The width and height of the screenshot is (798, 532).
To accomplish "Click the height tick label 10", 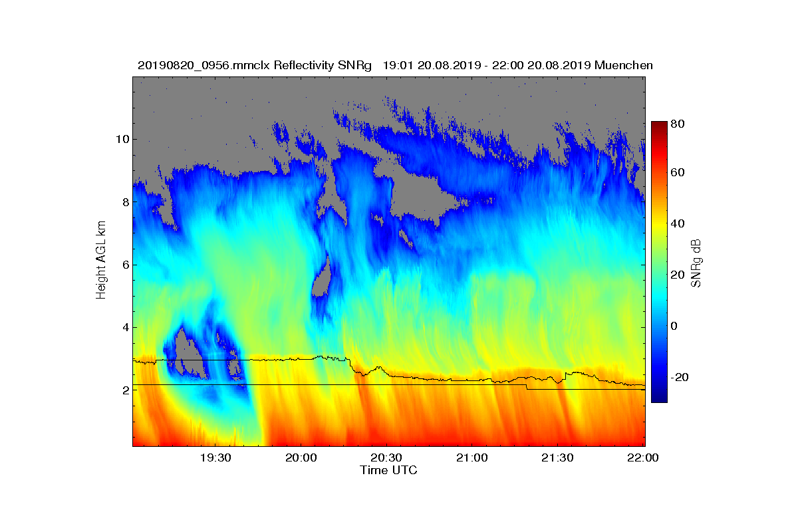I will pyautogui.click(x=121, y=139).
